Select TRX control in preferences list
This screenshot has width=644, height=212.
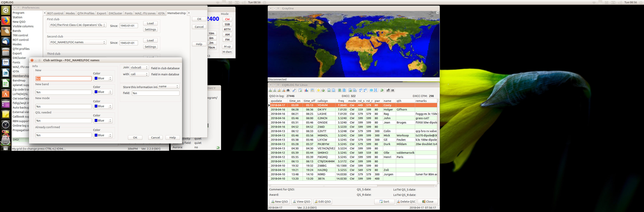pyautogui.click(x=20, y=35)
